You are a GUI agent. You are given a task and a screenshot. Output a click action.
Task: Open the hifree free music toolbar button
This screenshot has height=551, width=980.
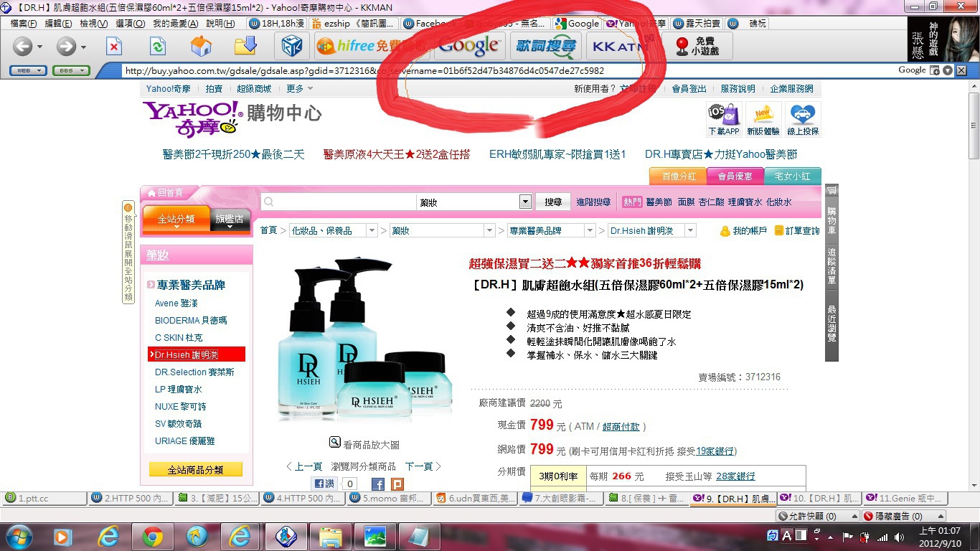(372, 47)
